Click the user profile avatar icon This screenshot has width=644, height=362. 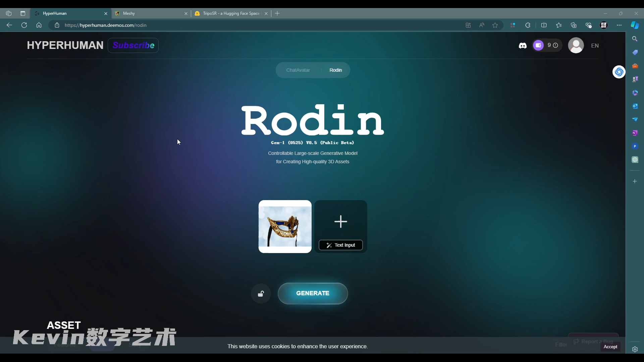coord(576,45)
